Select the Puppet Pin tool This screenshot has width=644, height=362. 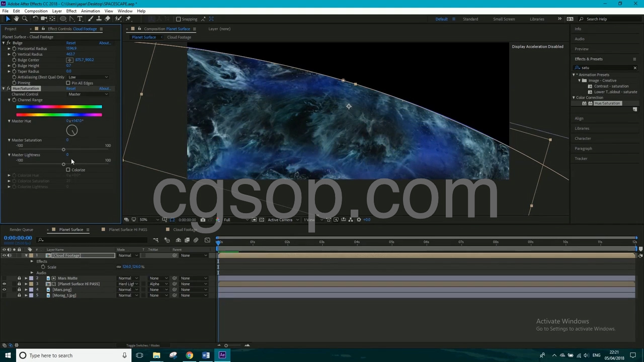[128, 19]
